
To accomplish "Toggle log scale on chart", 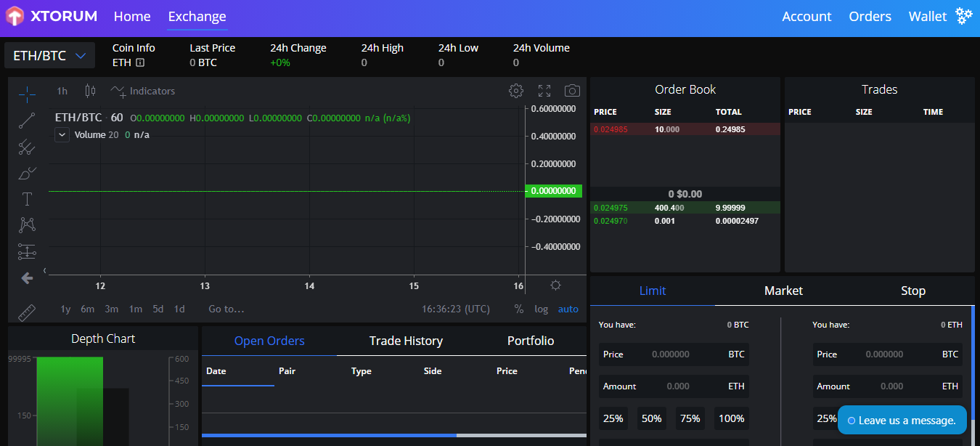I will click(x=542, y=309).
